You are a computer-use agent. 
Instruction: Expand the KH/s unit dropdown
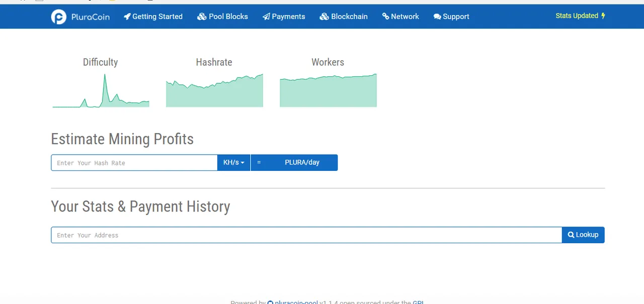(233, 163)
